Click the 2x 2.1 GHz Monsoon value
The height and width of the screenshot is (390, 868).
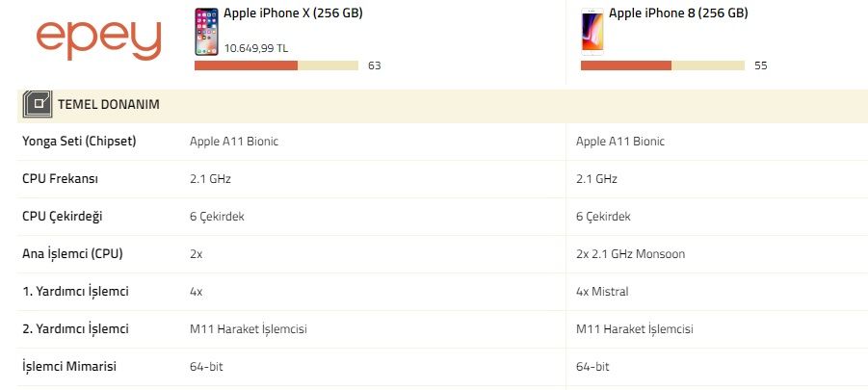tap(630, 254)
